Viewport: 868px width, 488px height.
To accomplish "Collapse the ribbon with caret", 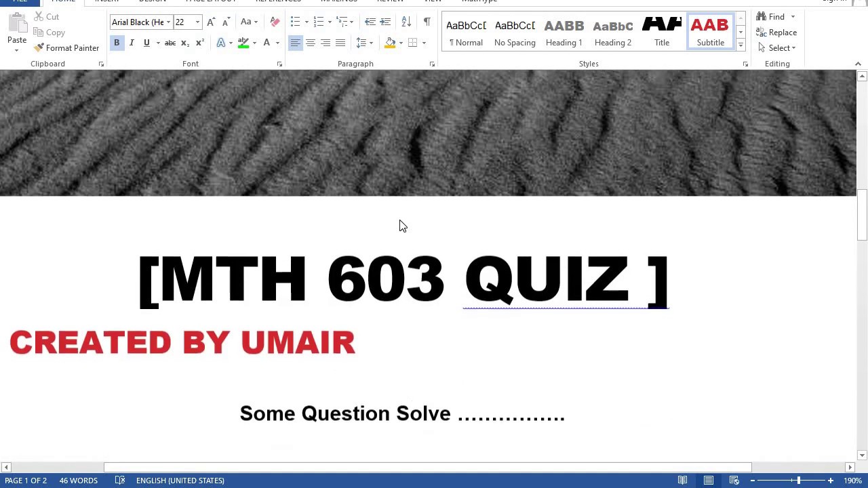I will pos(858,64).
